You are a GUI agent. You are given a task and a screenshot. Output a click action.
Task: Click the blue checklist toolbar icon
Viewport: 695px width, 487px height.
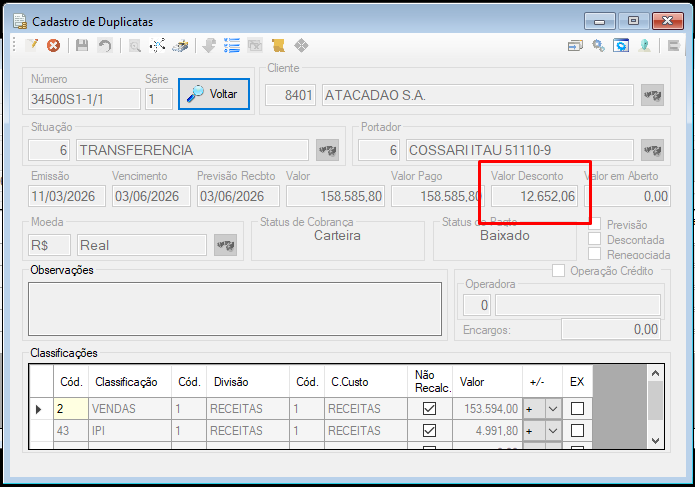click(232, 45)
